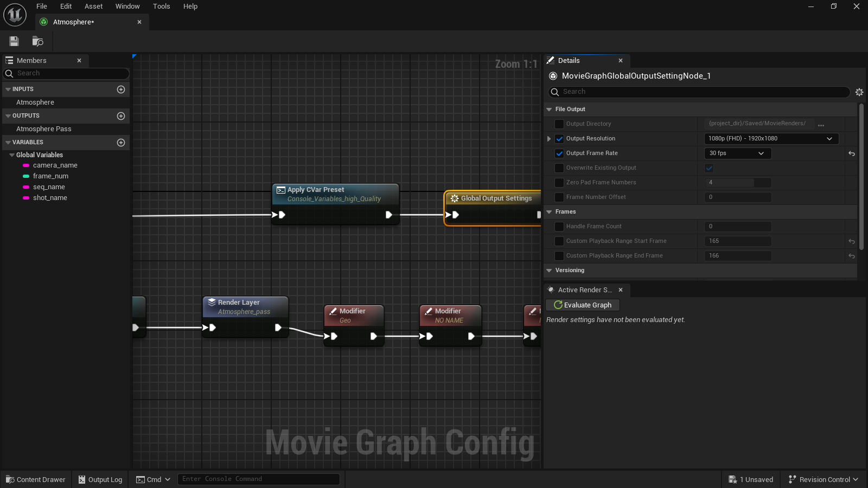Add a new output with plus icon
The width and height of the screenshot is (868, 488).
(x=121, y=116)
